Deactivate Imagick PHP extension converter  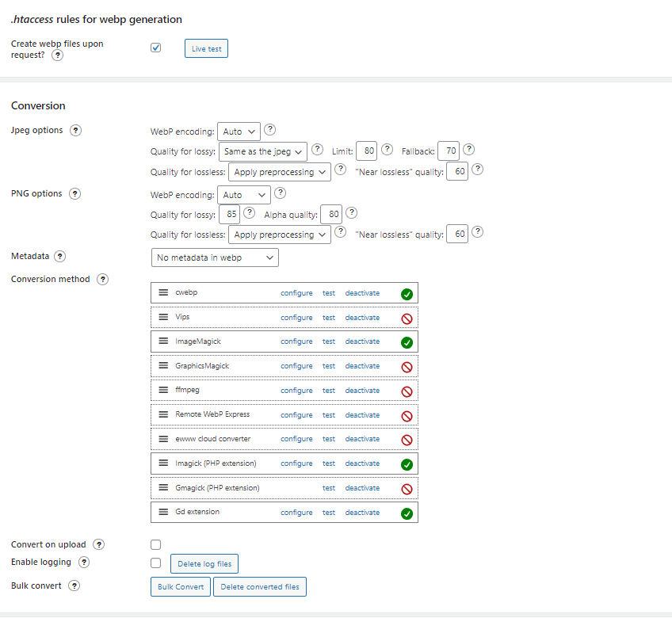tap(362, 463)
